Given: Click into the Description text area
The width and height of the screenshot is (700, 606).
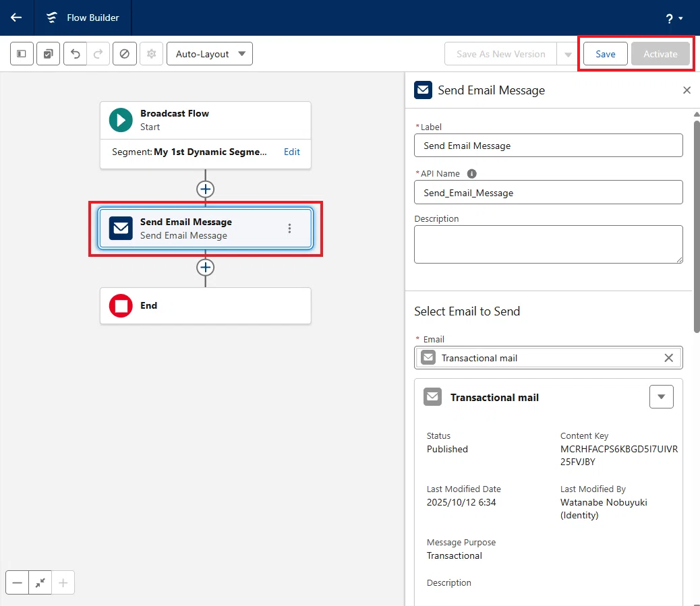Looking at the screenshot, I should [548, 244].
